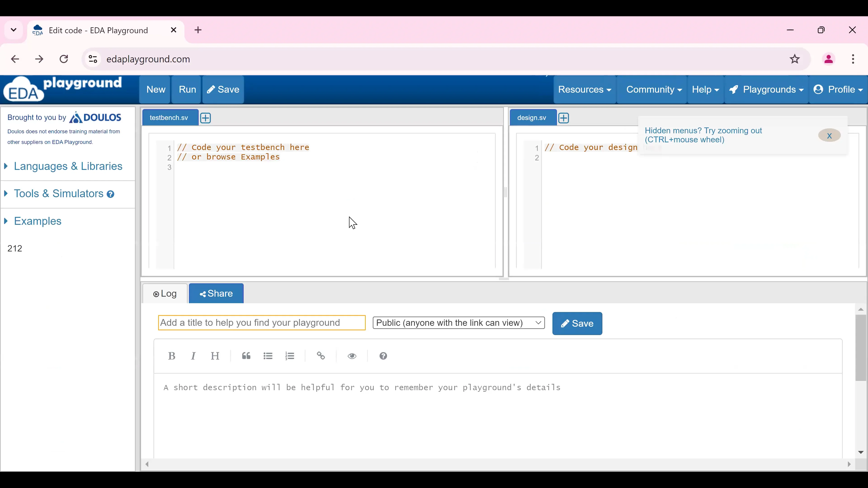This screenshot has height=488, width=868.
Task: Open the playground visibility dropdown
Action: click(459, 323)
